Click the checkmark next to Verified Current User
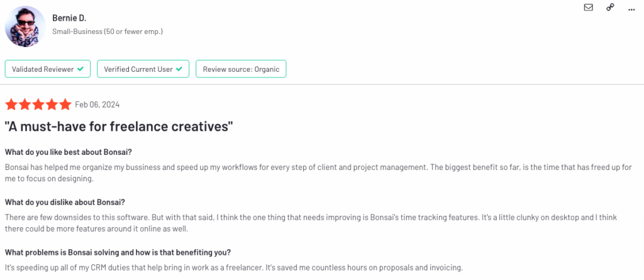The height and width of the screenshot is (280, 644). (x=179, y=69)
